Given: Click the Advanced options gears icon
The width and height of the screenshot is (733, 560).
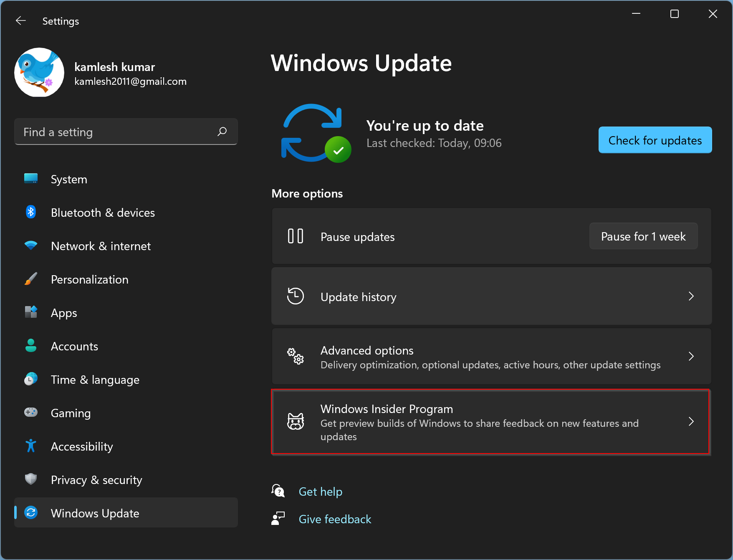Looking at the screenshot, I should click(296, 356).
